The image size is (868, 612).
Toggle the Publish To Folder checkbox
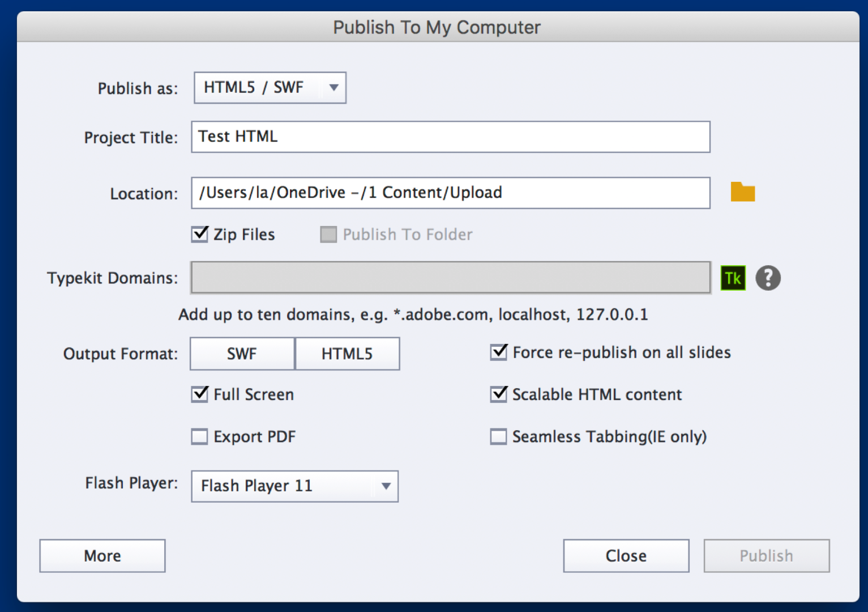pos(328,234)
